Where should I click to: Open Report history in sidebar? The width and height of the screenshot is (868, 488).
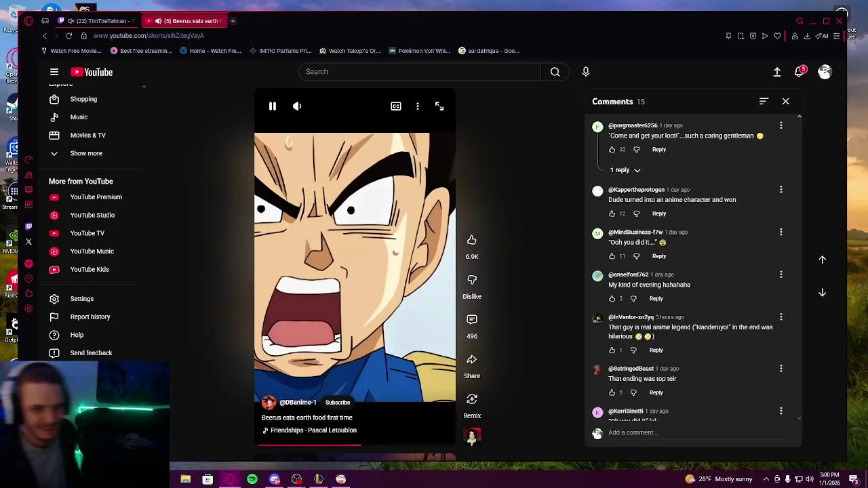[90, 317]
